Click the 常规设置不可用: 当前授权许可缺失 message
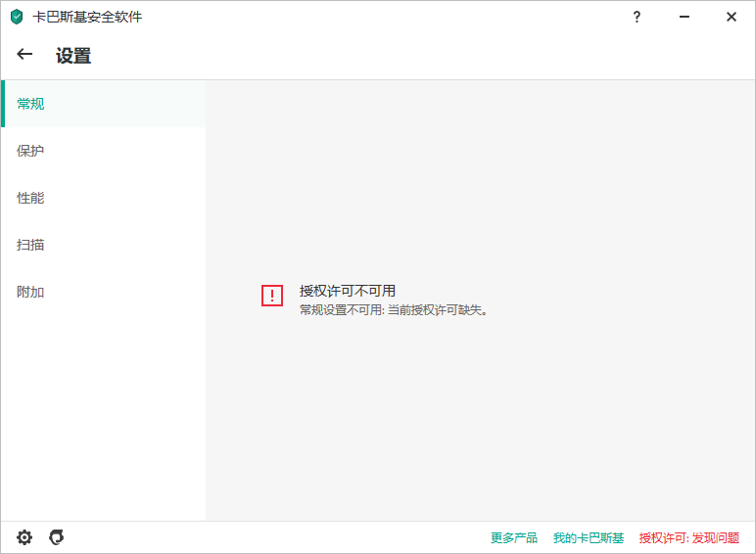Viewport: 756px width, 554px height. (x=394, y=309)
